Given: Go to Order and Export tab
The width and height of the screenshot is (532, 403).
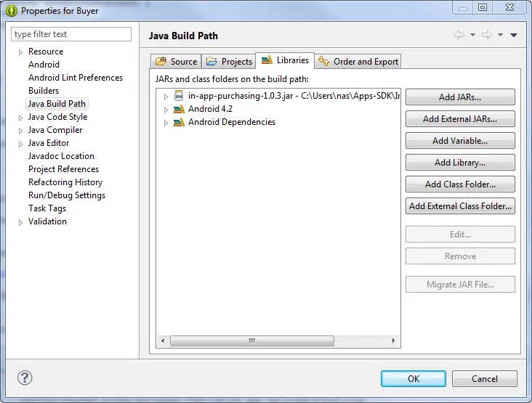Looking at the screenshot, I should click(359, 62).
